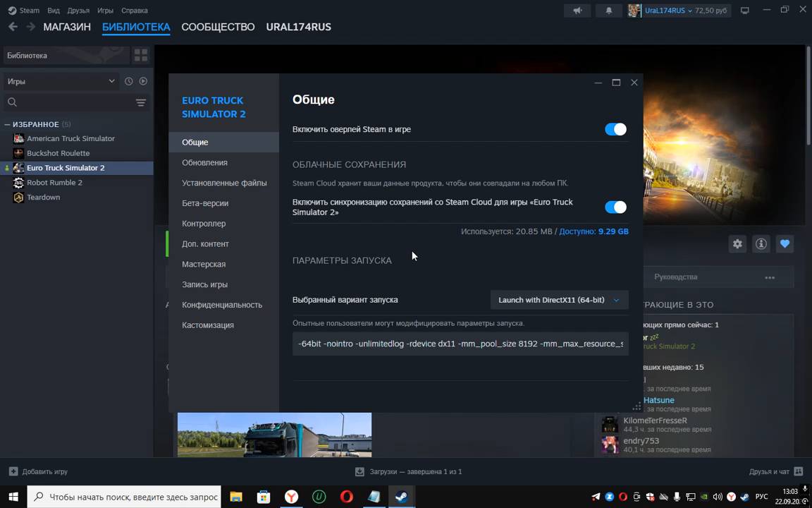Open Кастомизация section
This screenshot has height=508, width=812.
(x=223, y=325)
